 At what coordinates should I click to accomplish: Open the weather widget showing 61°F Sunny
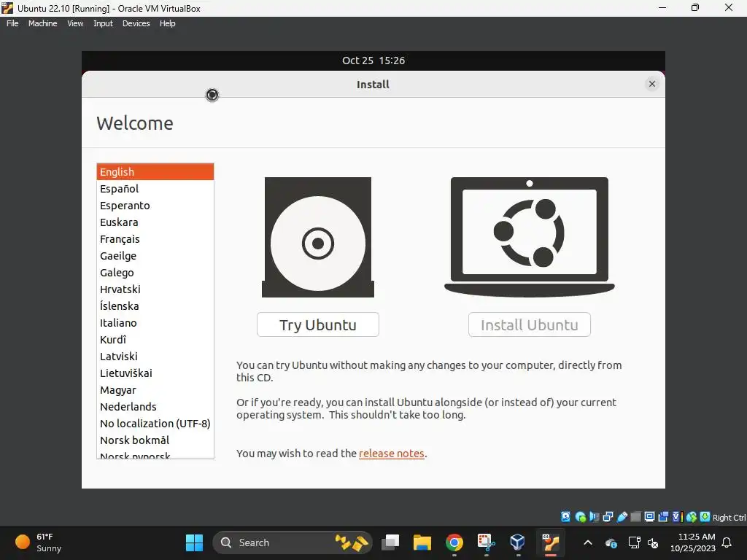tap(39, 542)
